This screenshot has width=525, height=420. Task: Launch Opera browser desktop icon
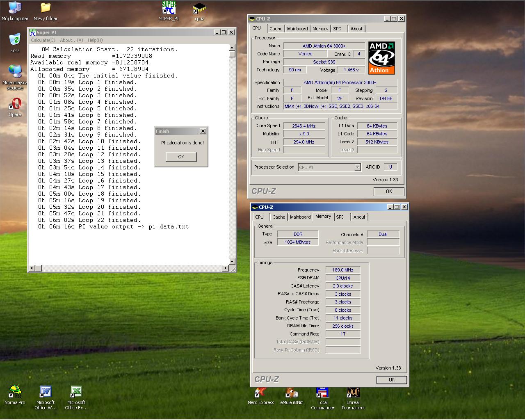[x=15, y=107]
